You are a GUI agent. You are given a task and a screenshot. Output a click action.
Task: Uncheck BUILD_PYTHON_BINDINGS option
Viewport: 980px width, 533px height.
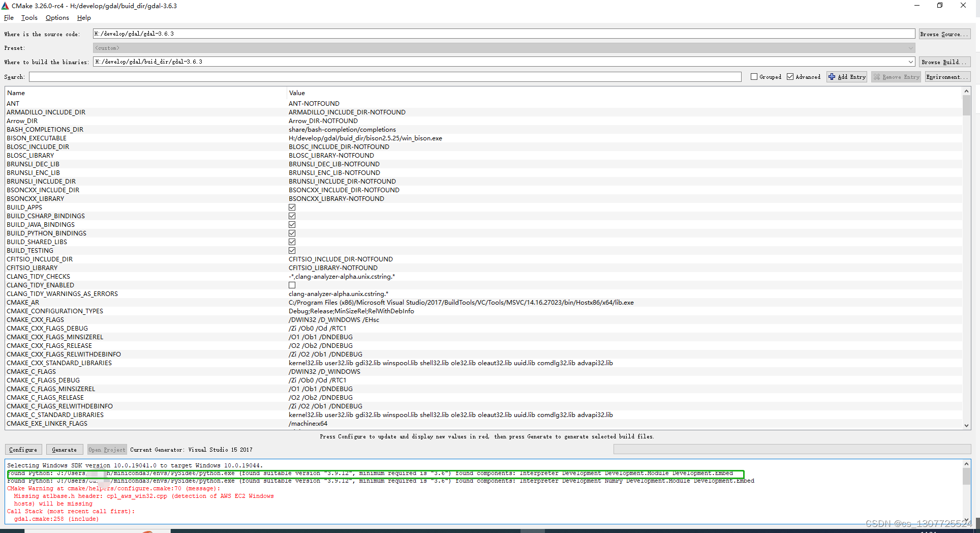(292, 233)
